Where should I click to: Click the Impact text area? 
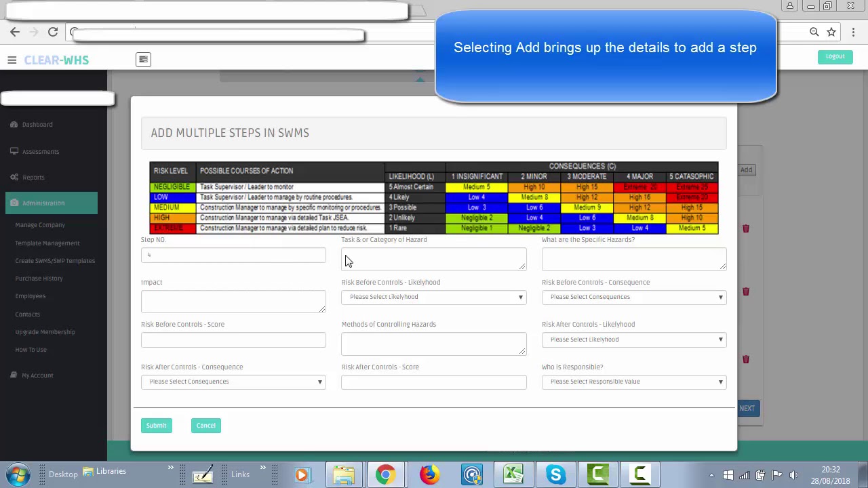coord(233,302)
